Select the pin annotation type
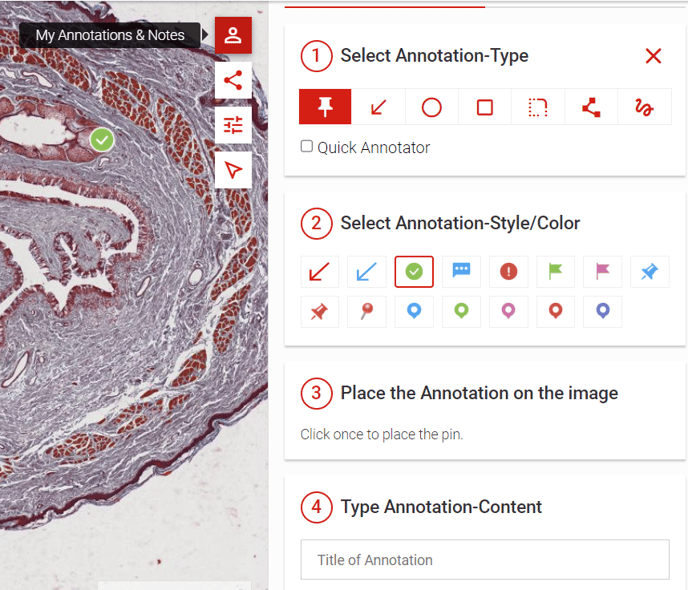 (x=325, y=107)
